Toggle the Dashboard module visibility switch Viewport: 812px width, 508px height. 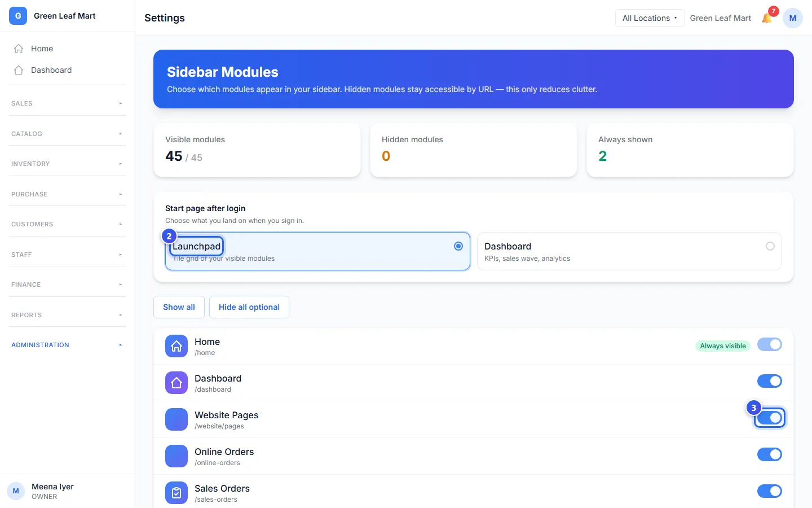pyautogui.click(x=770, y=381)
